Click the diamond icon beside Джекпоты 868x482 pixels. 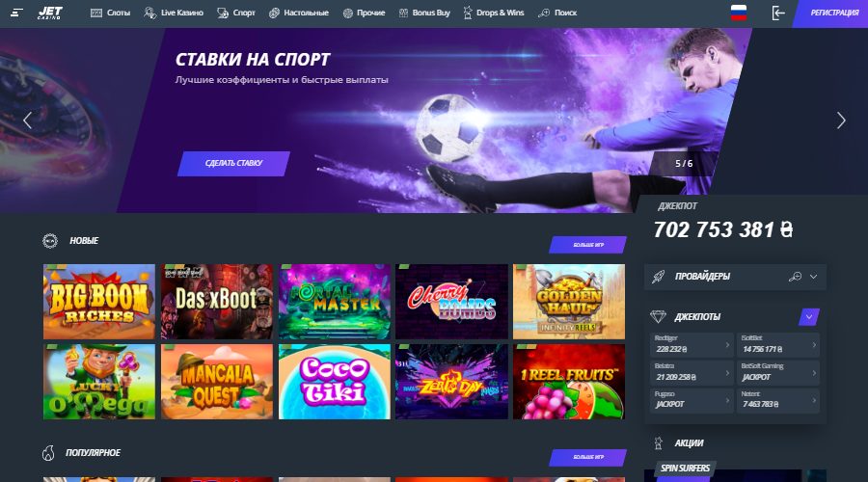pyautogui.click(x=658, y=316)
